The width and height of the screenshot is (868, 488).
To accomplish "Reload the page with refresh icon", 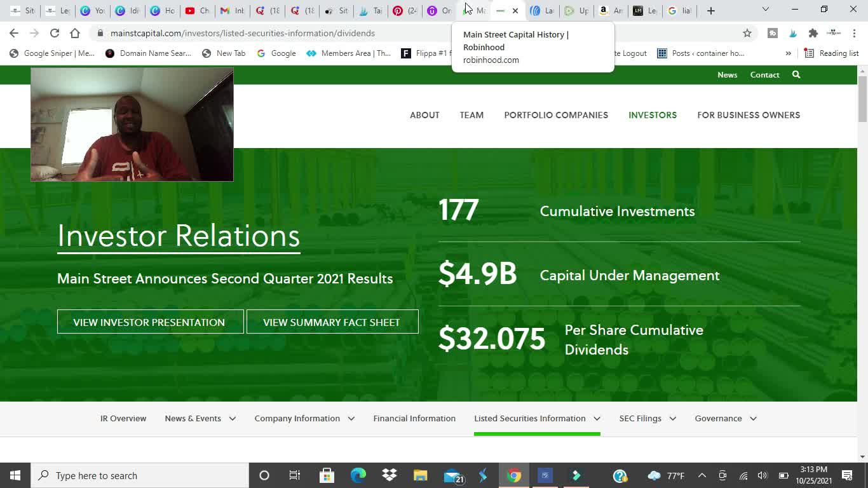I will [x=55, y=33].
